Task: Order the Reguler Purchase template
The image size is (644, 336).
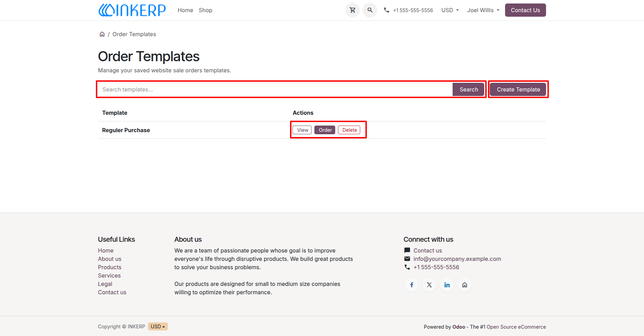Action: pos(325,130)
